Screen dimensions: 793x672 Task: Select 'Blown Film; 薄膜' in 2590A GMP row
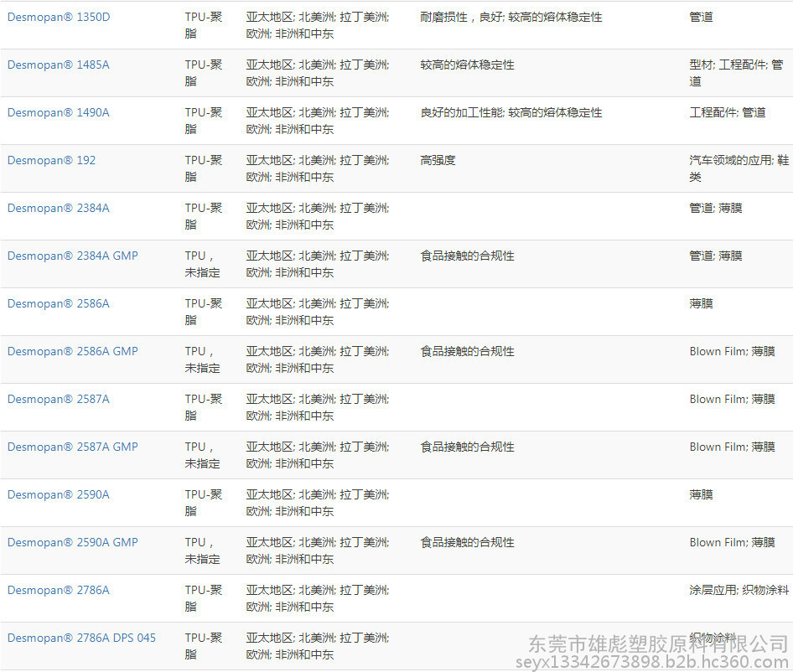(x=733, y=543)
